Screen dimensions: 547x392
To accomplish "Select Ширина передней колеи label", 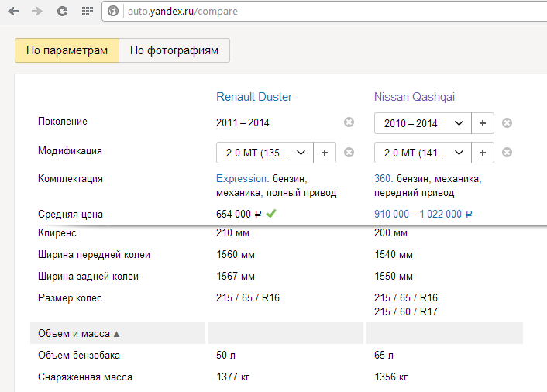I will point(94,255).
